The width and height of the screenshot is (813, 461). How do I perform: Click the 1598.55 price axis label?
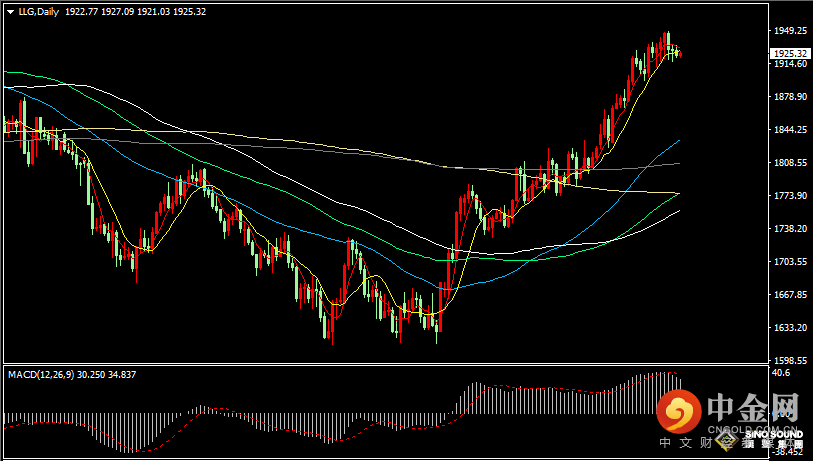[x=790, y=360]
